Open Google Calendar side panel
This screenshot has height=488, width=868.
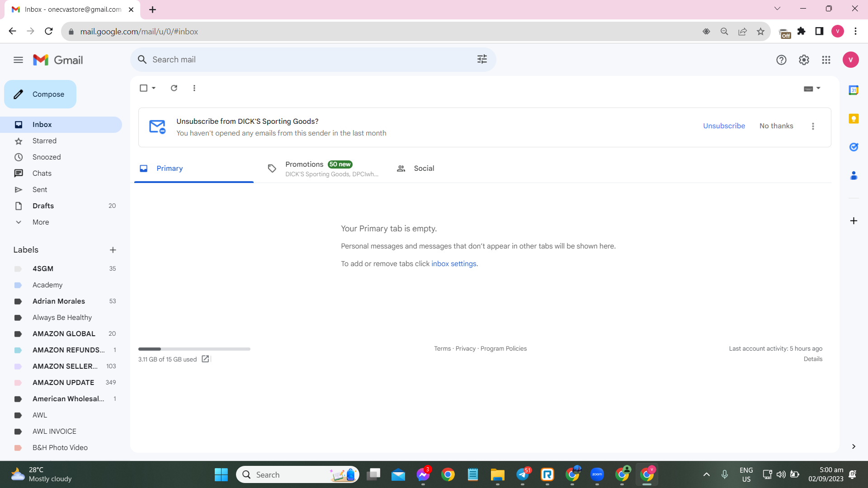(854, 90)
